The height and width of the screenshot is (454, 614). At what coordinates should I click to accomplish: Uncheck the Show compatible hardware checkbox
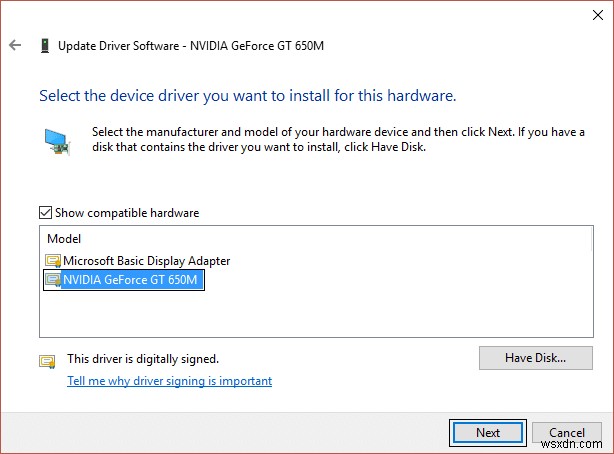pos(45,212)
